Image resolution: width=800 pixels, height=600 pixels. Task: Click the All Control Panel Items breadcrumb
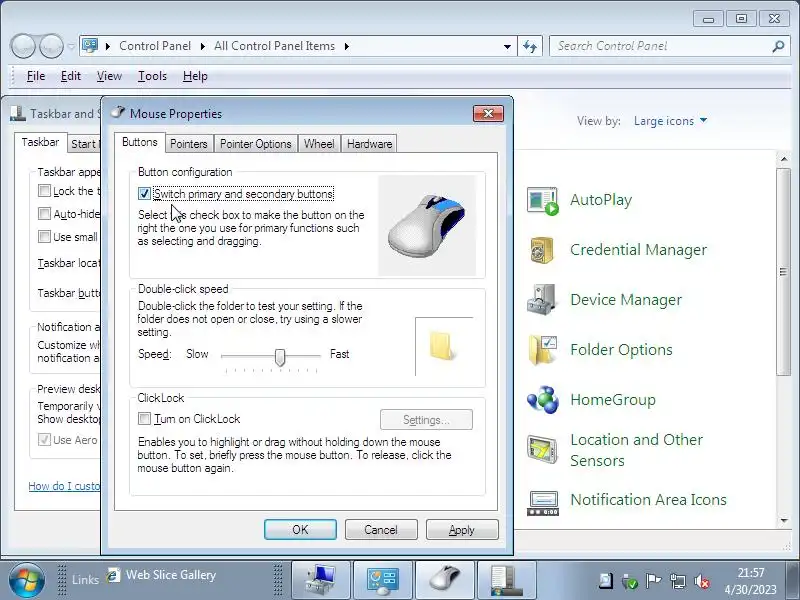point(274,46)
